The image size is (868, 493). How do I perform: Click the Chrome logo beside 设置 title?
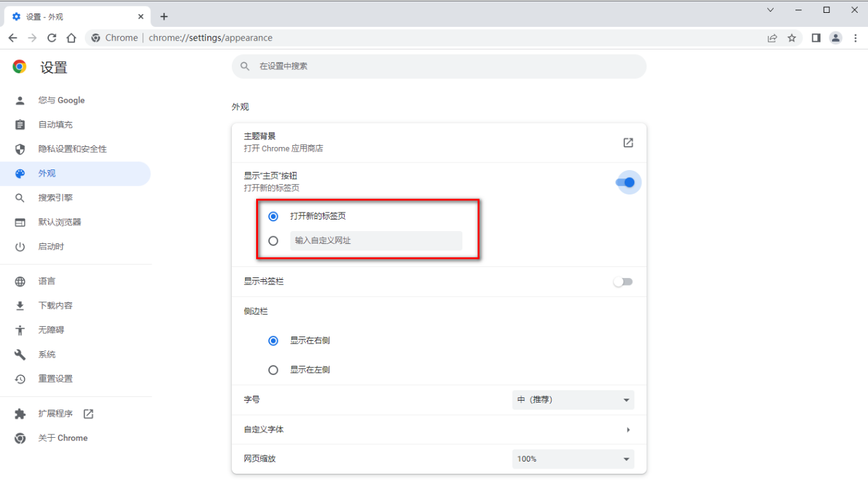point(20,67)
